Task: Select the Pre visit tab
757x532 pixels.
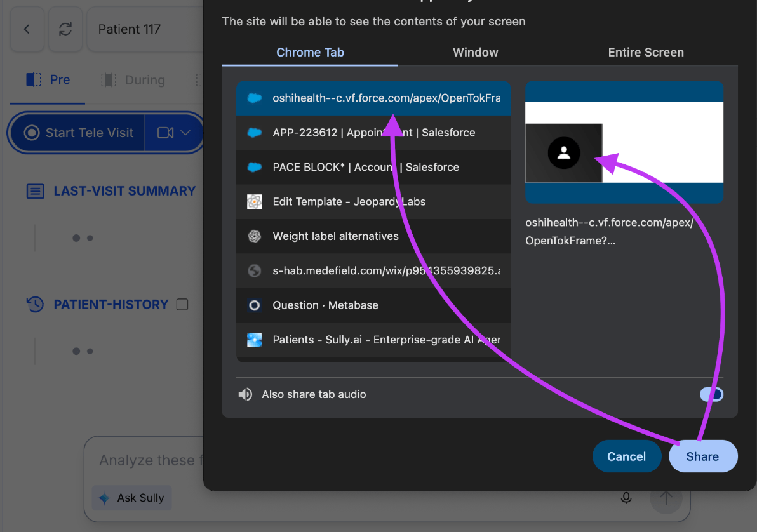Action: 48,80
